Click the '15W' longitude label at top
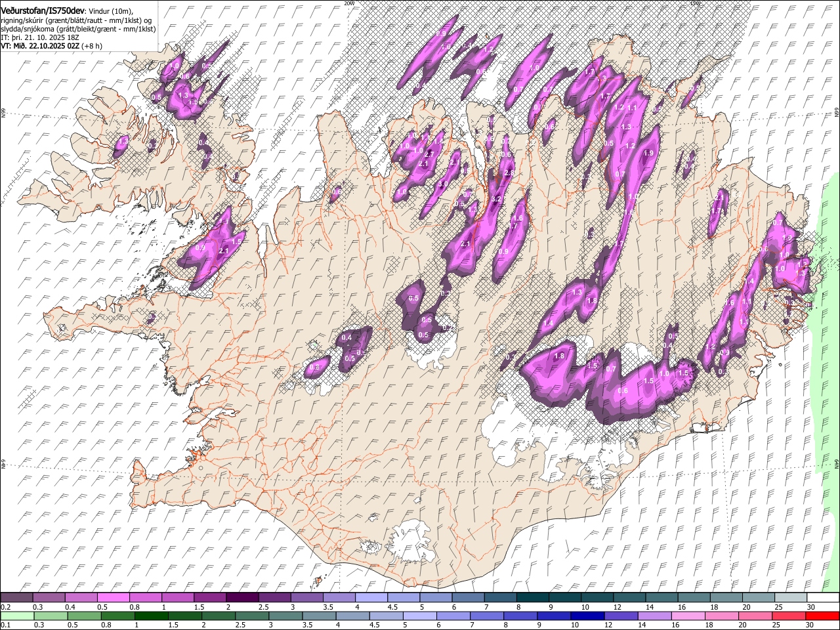 pyautogui.click(x=696, y=3)
